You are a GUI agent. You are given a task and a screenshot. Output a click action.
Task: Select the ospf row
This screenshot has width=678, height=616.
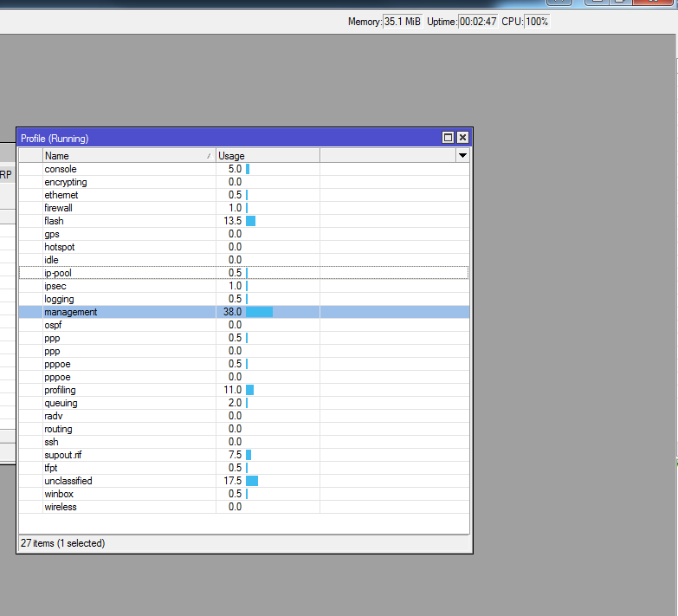coord(244,325)
